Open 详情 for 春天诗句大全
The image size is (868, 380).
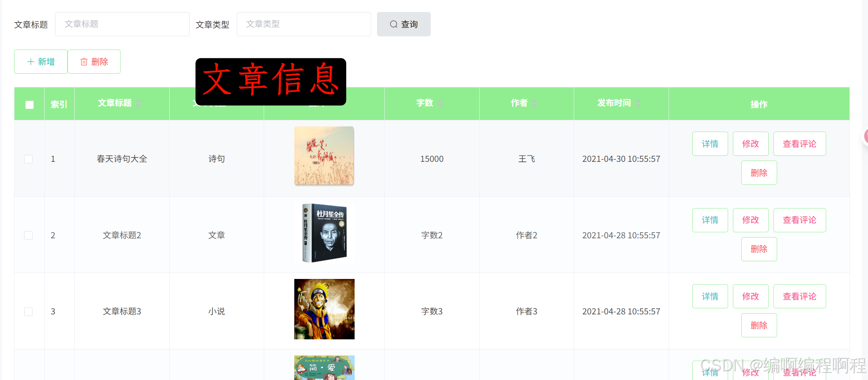pos(710,144)
